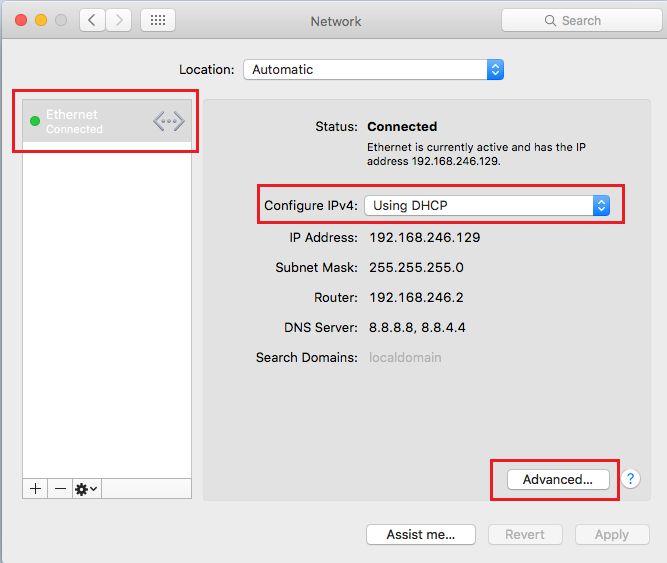Go back using the left chevron button
This screenshot has width=667, height=563.
(x=93, y=20)
